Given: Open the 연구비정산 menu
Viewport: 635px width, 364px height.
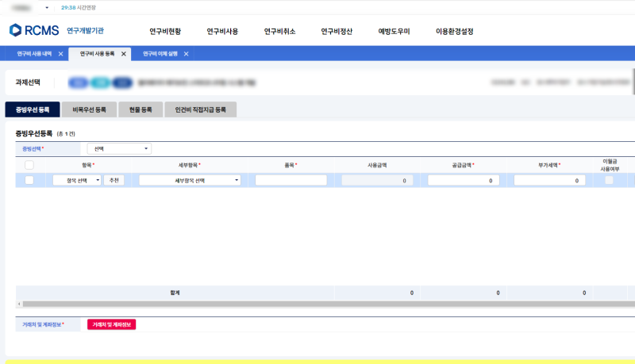Looking at the screenshot, I should (x=337, y=32).
